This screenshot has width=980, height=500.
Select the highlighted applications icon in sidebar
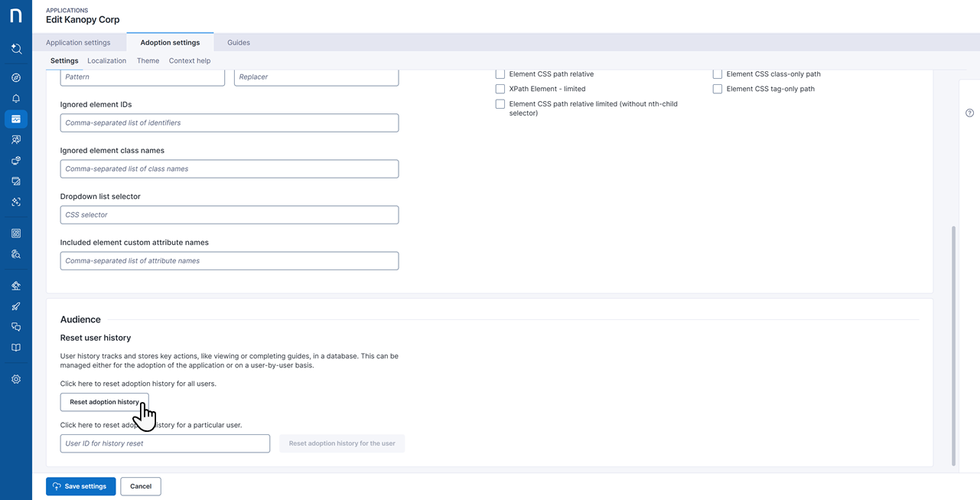(x=16, y=119)
